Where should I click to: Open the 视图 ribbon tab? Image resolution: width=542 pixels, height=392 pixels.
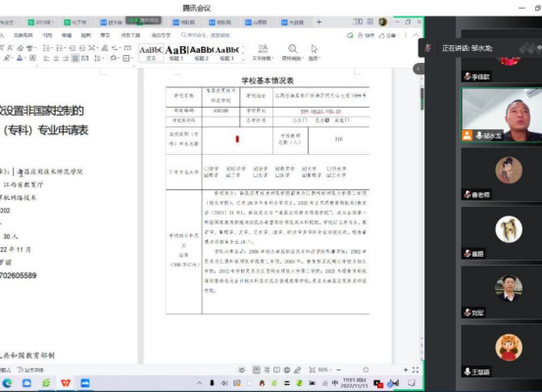[x=85, y=35]
